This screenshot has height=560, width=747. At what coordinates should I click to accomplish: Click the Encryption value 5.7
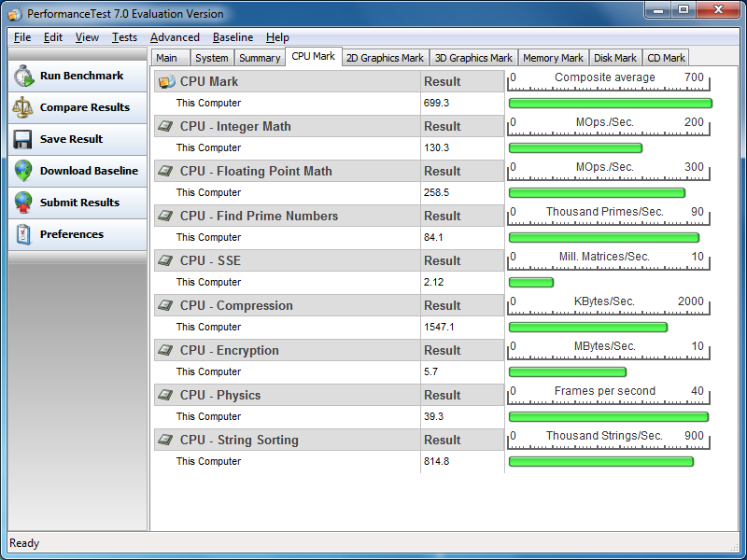point(430,371)
